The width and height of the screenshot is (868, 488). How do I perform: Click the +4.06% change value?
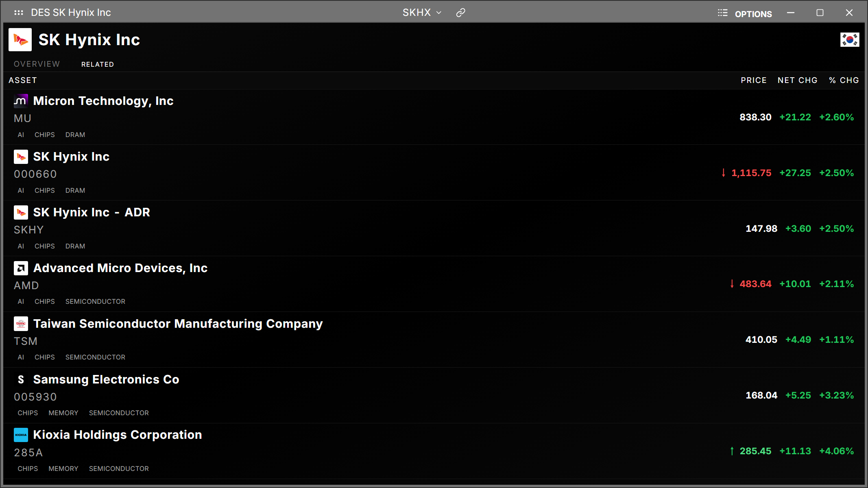pyautogui.click(x=836, y=451)
